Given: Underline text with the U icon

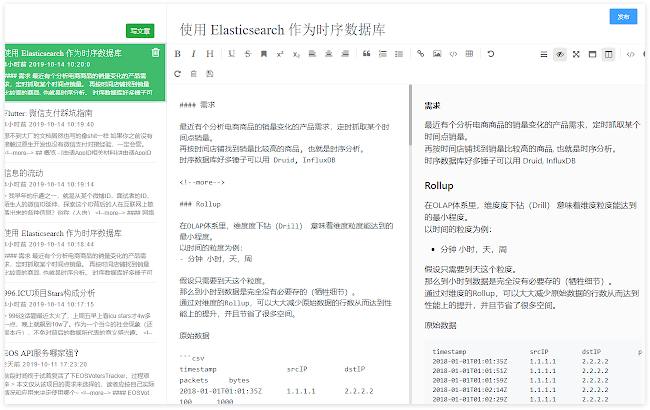Looking at the screenshot, I should coord(231,54).
